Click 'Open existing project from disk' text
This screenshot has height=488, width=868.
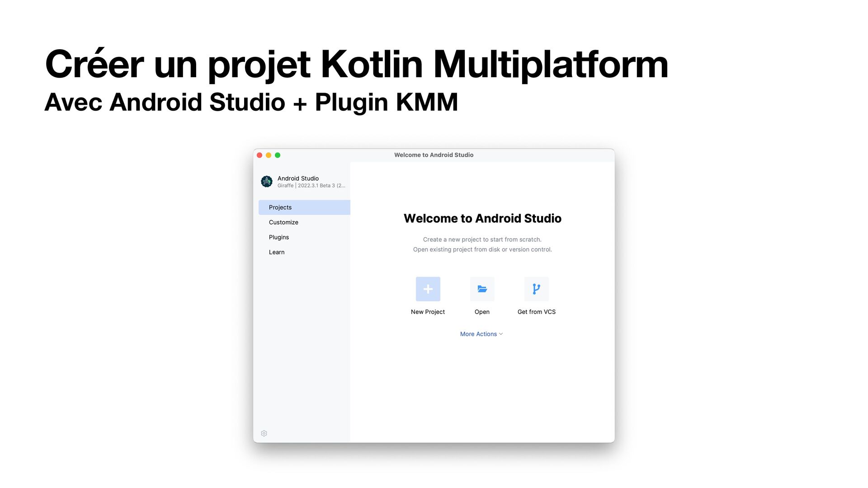[482, 249]
